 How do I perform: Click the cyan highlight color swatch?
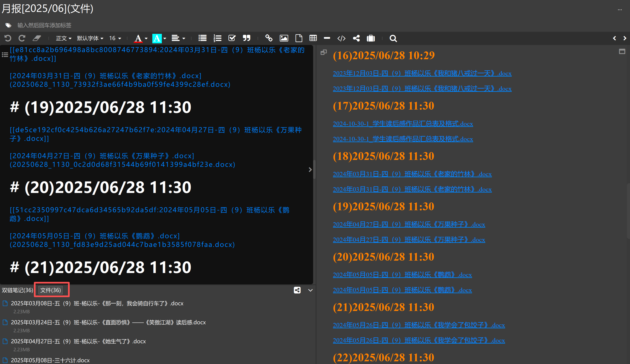pyautogui.click(x=157, y=38)
